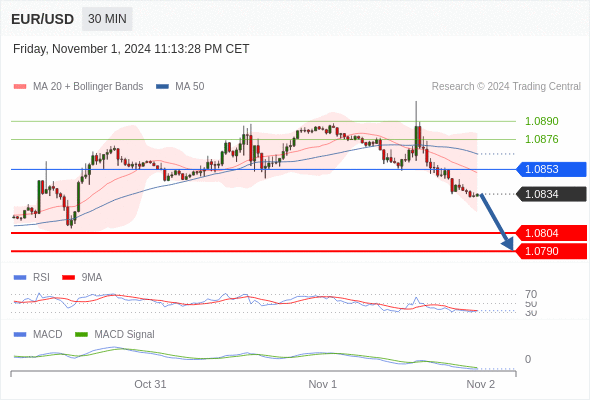Click the 1.0890 resistance level label

(541, 121)
